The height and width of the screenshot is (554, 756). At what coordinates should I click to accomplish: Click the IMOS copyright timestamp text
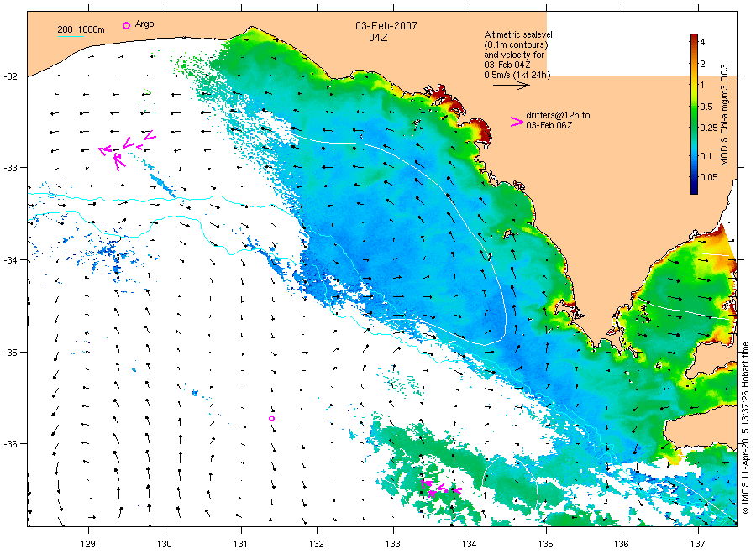pyautogui.click(x=745, y=428)
